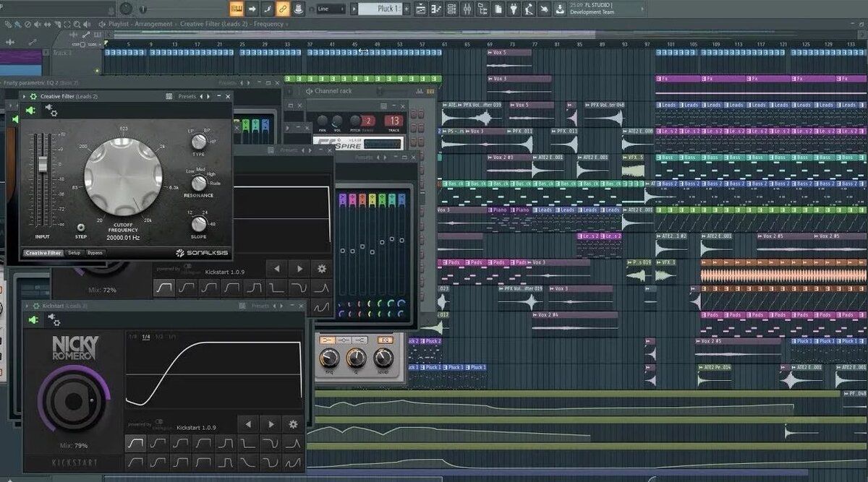The height and width of the screenshot is (482, 868).
Task: Click the Channel rack window title
Action: [x=333, y=91]
